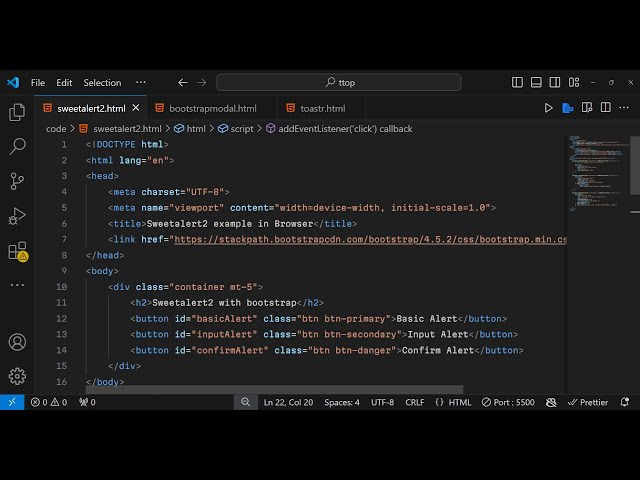This screenshot has height=480, width=640.
Task: Click the Accounts icon in activity bar
Action: [17, 342]
